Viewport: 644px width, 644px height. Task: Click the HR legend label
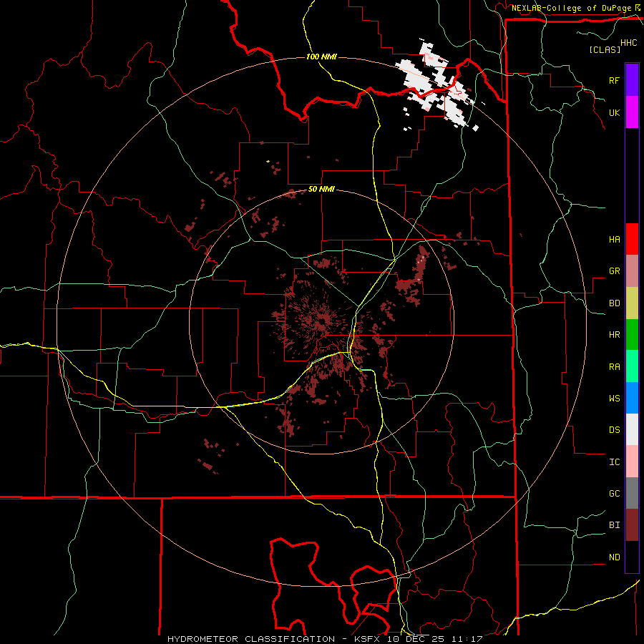coord(614,335)
